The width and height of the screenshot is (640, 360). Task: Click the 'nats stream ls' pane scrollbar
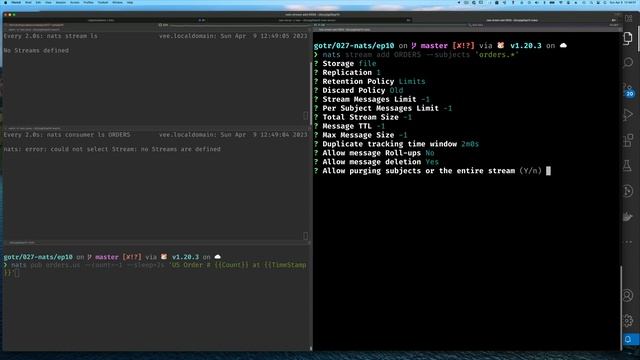pos(311,93)
